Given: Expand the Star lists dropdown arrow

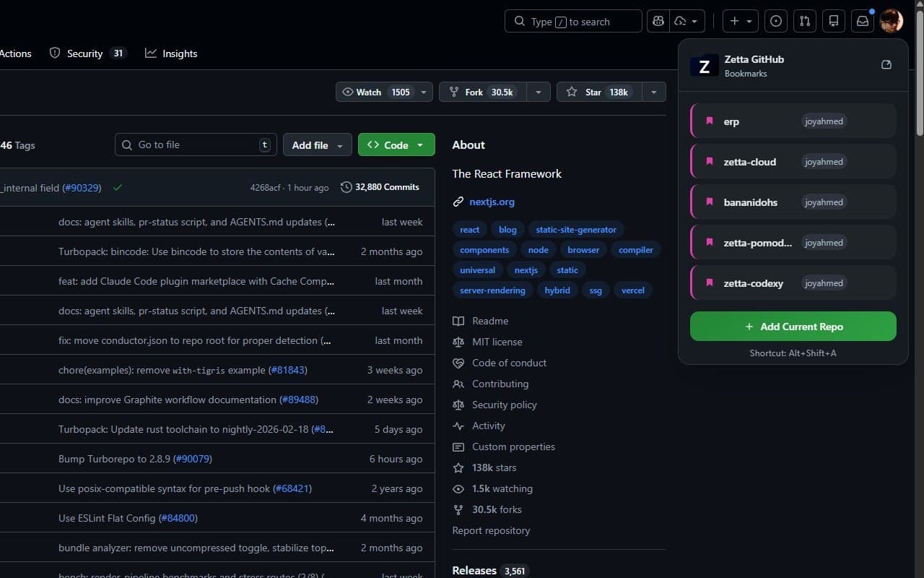Looking at the screenshot, I should click(x=653, y=92).
